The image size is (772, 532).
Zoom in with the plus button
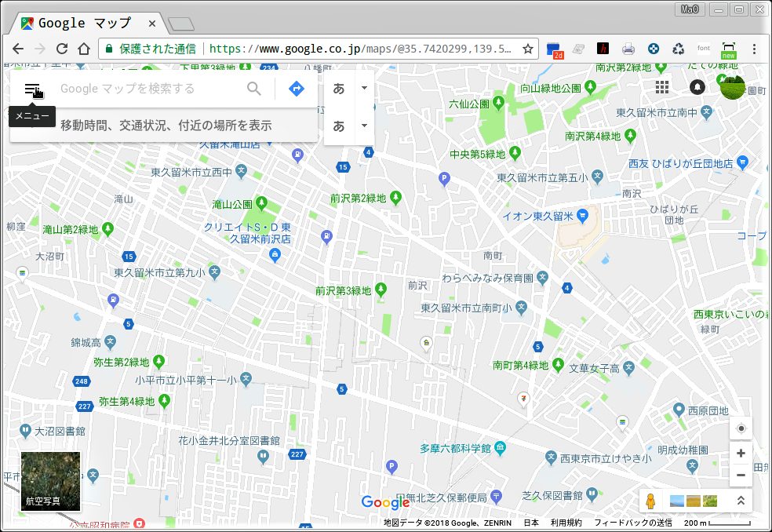(x=741, y=454)
